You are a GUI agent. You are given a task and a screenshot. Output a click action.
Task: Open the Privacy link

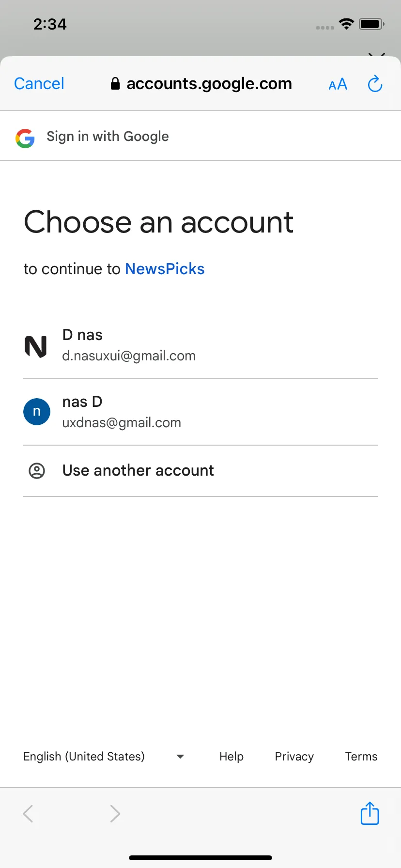pyautogui.click(x=294, y=757)
